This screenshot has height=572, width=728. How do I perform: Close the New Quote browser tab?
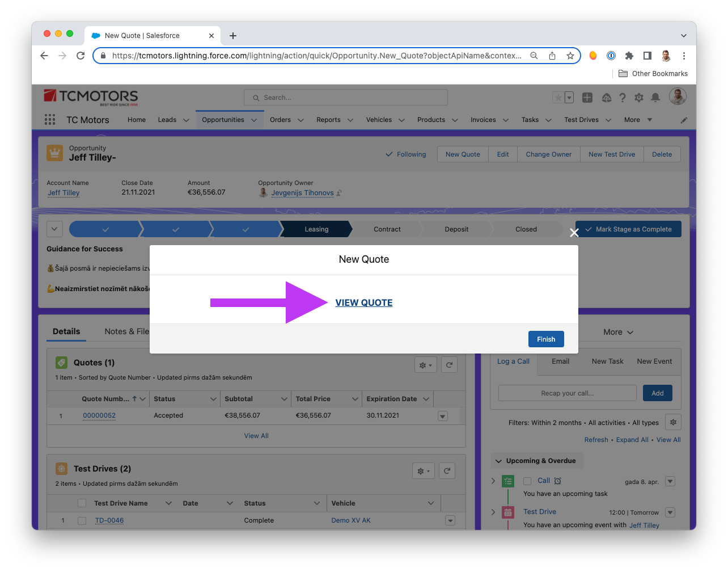211,36
